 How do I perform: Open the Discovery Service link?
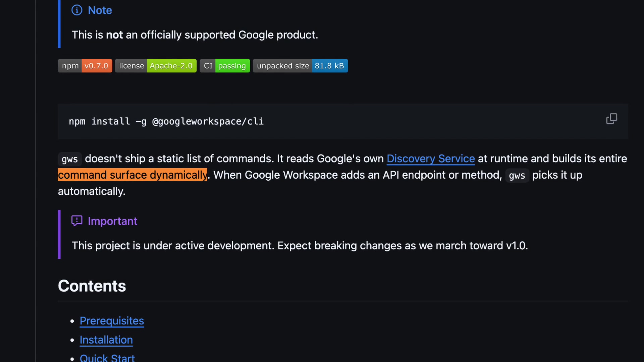pos(431,159)
